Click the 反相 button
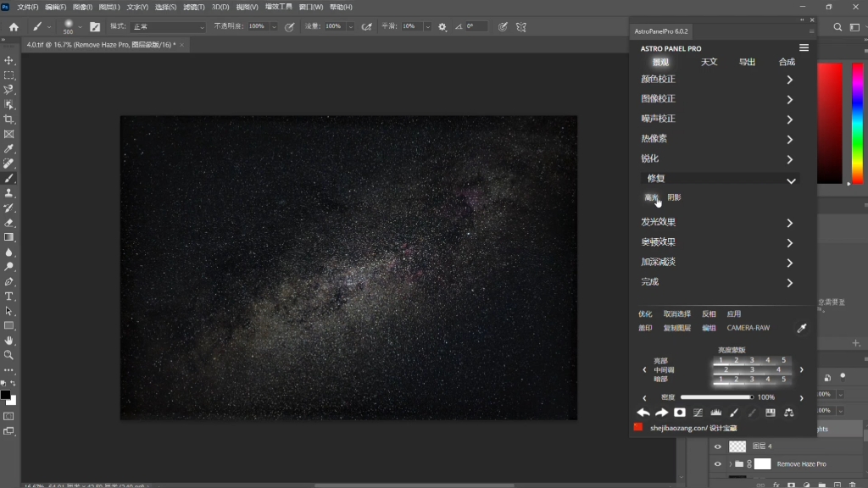 pos(709,313)
